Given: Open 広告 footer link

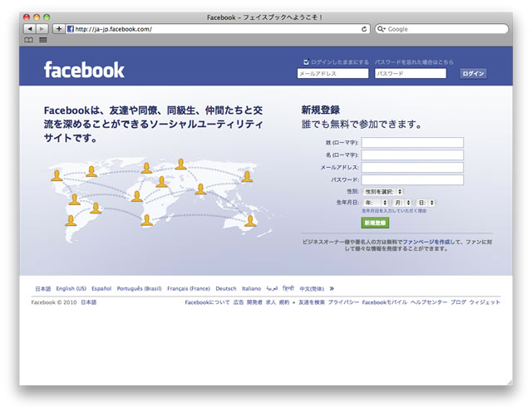Looking at the screenshot, I should [x=239, y=302].
